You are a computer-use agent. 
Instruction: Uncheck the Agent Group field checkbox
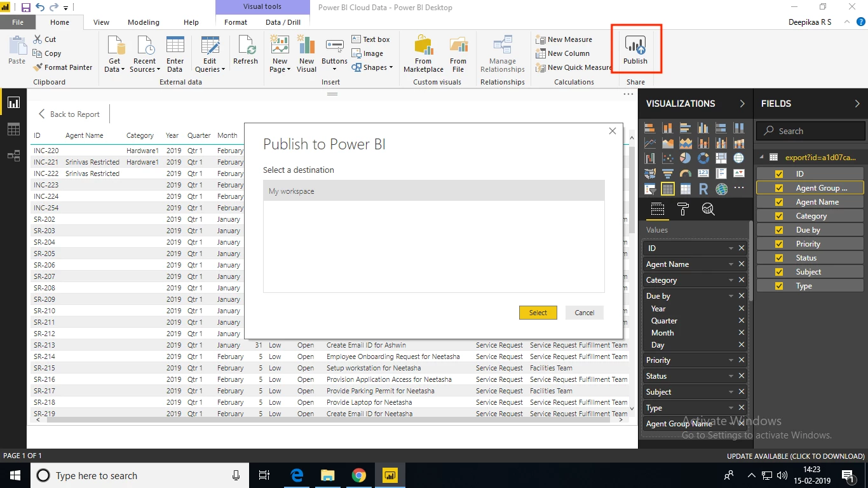(779, 187)
